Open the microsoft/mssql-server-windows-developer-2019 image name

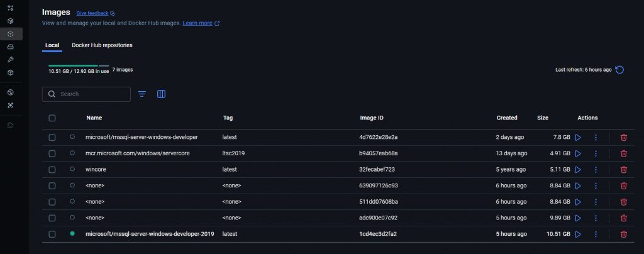click(x=150, y=234)
